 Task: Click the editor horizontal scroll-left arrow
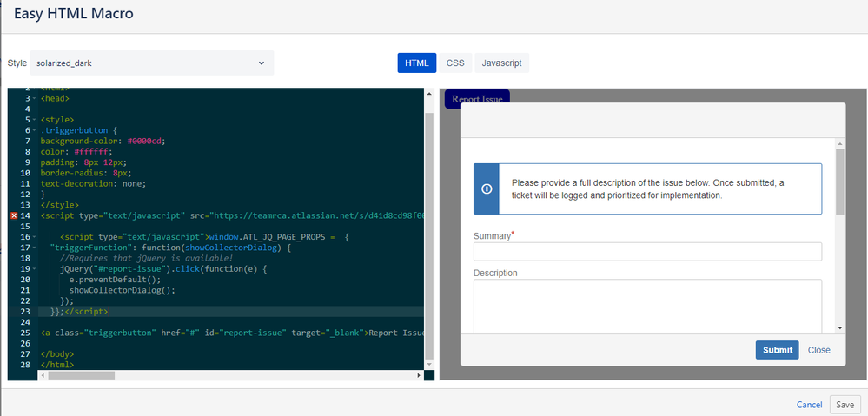42,375
